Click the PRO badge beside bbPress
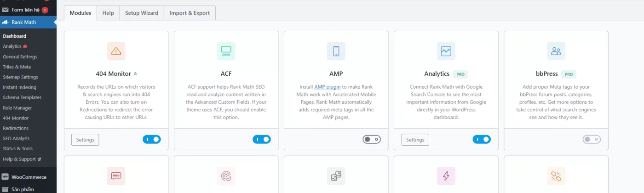Image resolution: width=644 pixels, height=193 pixels. pos(569,74)
